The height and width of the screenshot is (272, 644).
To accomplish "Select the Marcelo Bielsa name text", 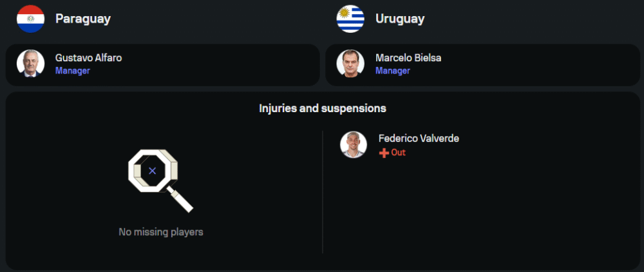I will [x=408, y=58].
